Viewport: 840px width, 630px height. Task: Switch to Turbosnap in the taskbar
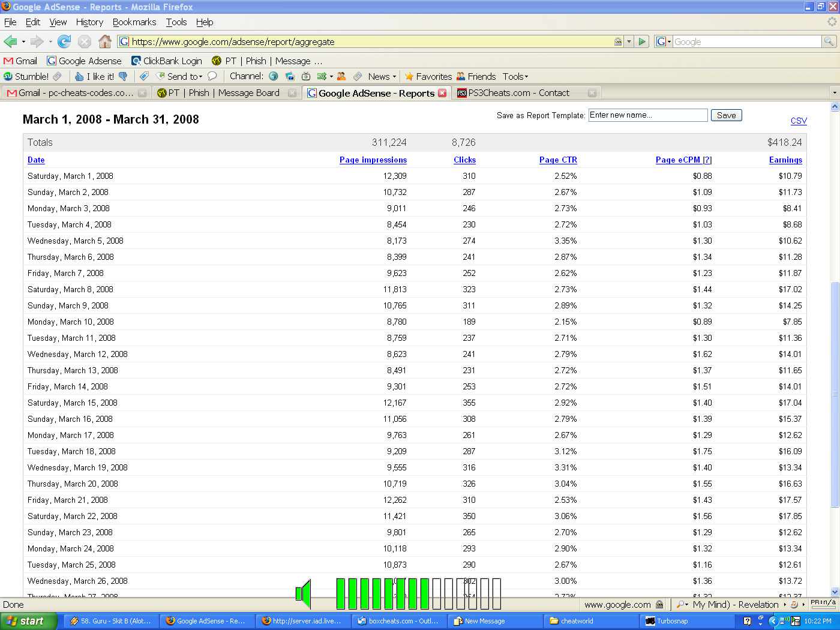(x=686, y=621)
